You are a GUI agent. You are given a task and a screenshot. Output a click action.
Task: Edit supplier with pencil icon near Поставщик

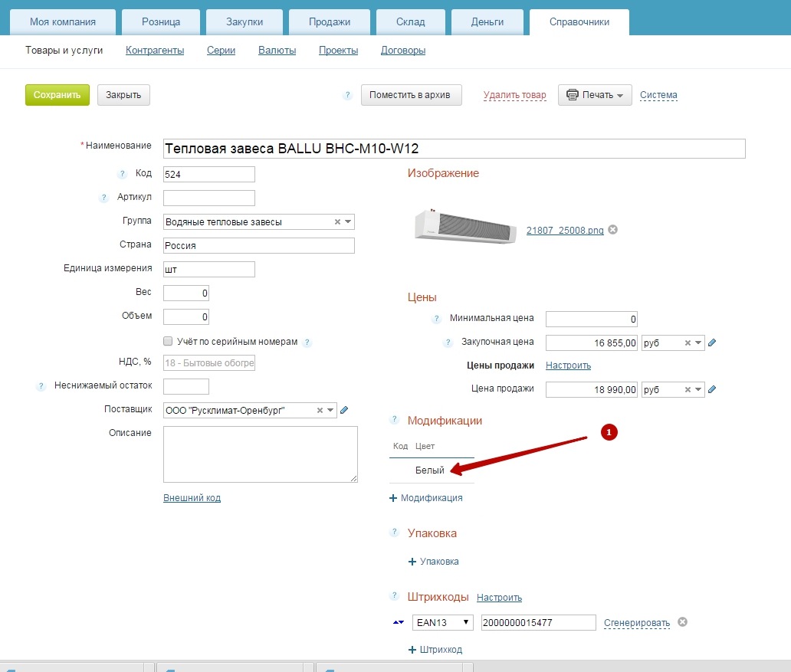pyautogui.click(x=344, y=410)
